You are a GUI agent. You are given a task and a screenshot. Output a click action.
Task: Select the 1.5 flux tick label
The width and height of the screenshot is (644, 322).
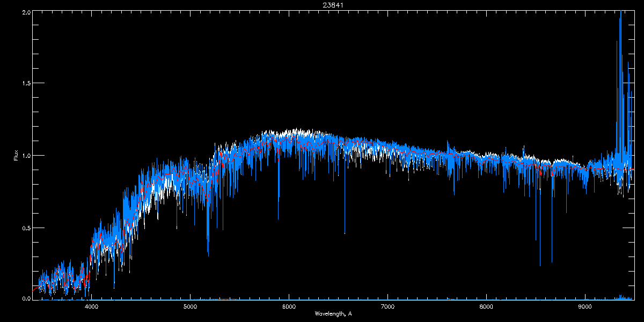(26, 84)
